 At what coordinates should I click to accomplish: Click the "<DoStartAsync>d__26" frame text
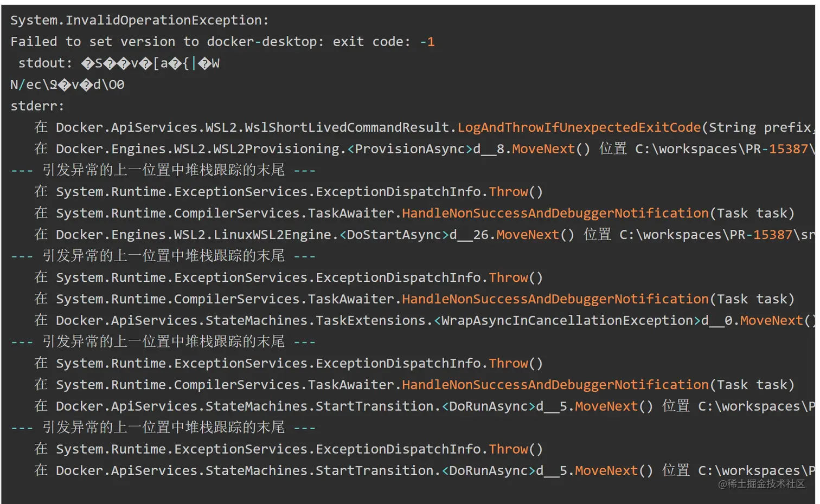414,235
